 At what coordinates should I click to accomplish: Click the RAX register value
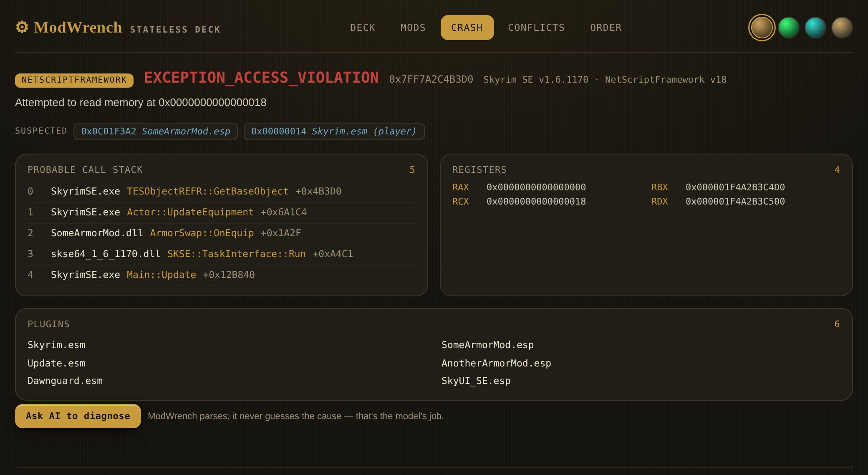[x=536, y=187]
